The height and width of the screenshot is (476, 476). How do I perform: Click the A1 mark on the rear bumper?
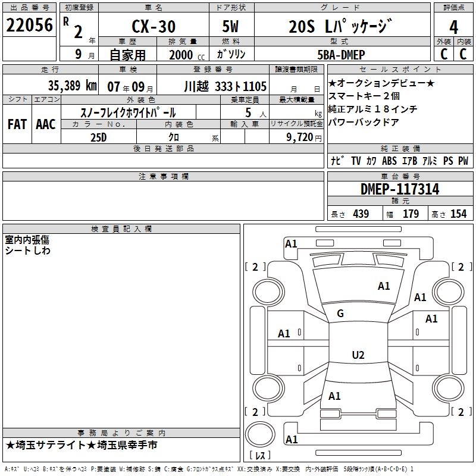[292, 439]
